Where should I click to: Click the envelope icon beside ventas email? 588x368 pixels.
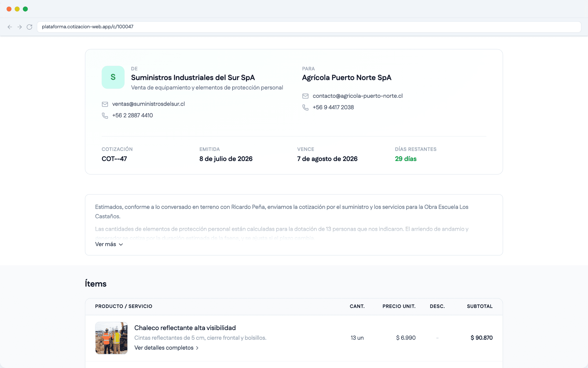[105, 104]
